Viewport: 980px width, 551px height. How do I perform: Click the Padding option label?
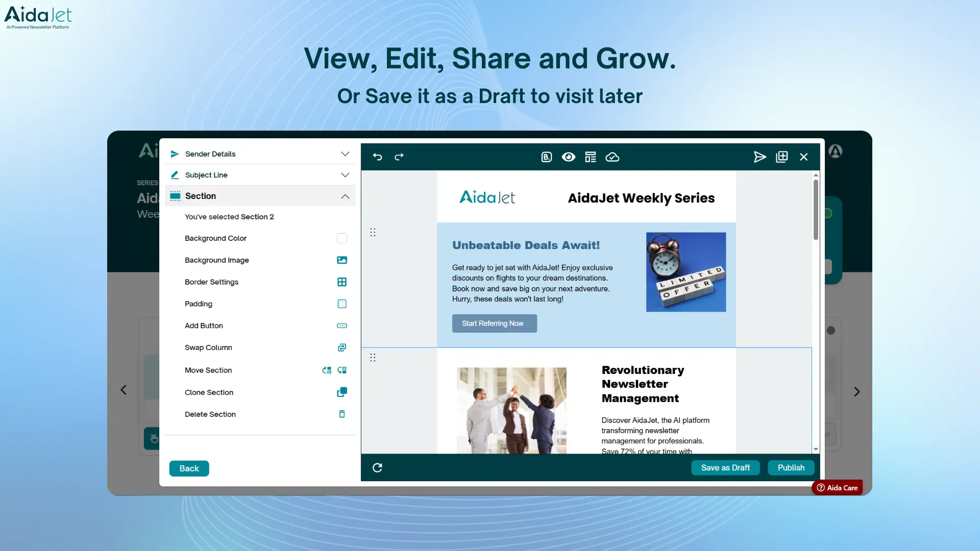coord(199,304)
